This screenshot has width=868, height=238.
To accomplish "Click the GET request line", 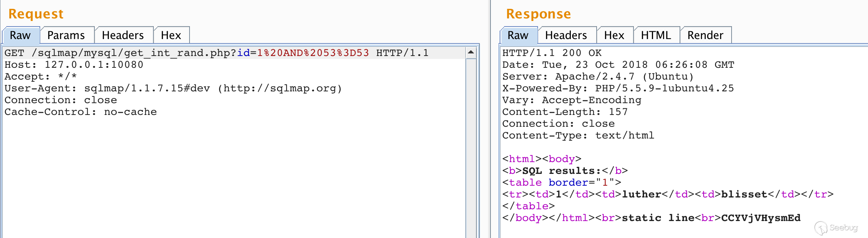I will click(x=216, y=53).
